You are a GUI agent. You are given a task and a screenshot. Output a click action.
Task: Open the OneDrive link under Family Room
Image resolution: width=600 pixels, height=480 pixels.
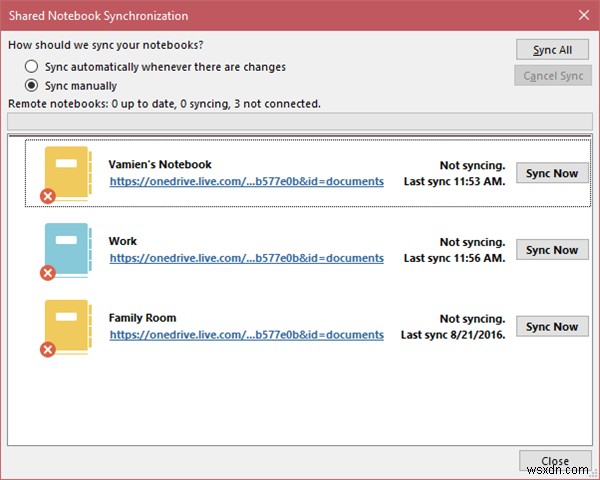click(x=247, y=335)
